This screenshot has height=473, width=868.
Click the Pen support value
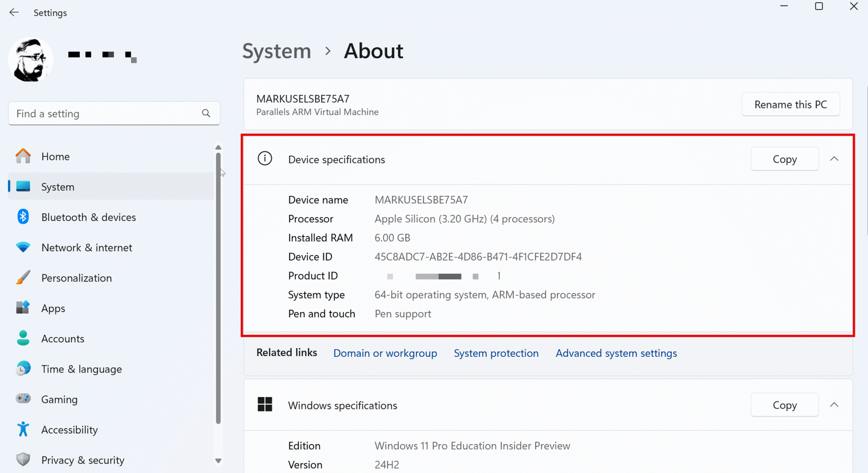pyautogui.click(x=403, y=314)
